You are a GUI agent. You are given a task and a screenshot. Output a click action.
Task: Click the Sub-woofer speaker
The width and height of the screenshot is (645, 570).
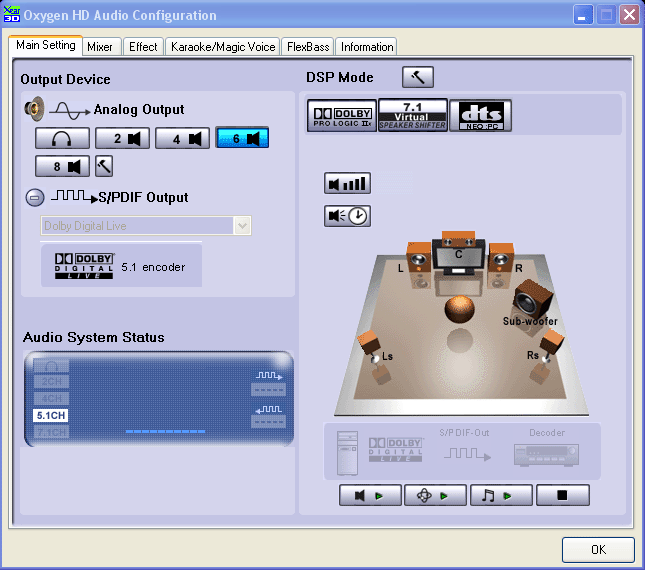(532, 300)
